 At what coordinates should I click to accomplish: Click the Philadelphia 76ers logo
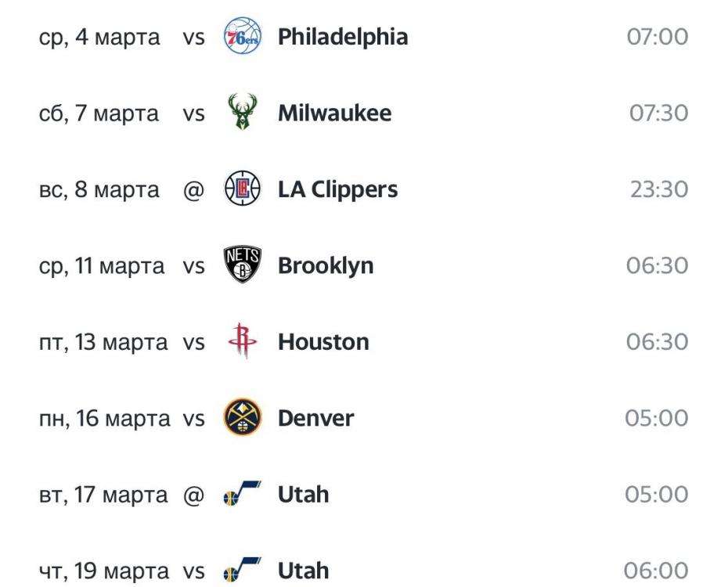point(242,38)
